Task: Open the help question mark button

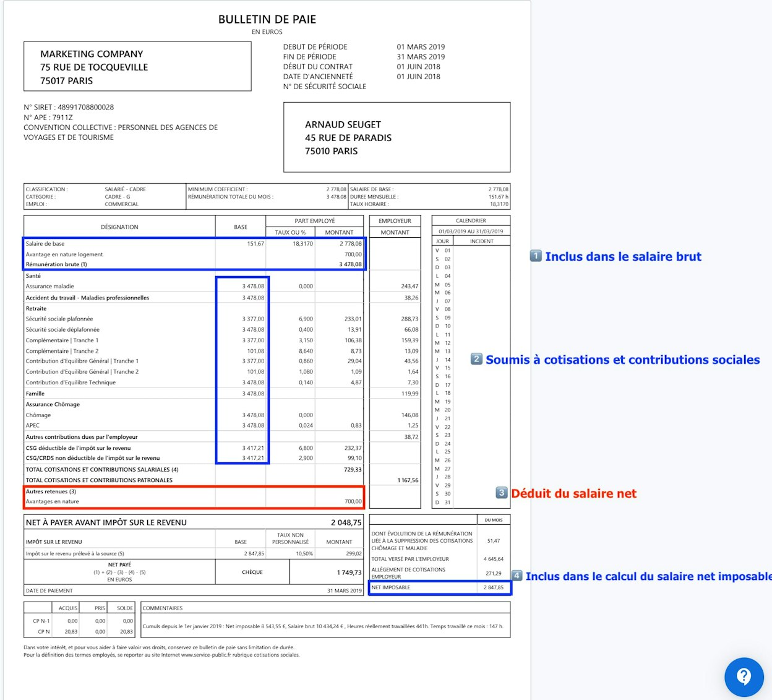Action: [x=744, y=676]
